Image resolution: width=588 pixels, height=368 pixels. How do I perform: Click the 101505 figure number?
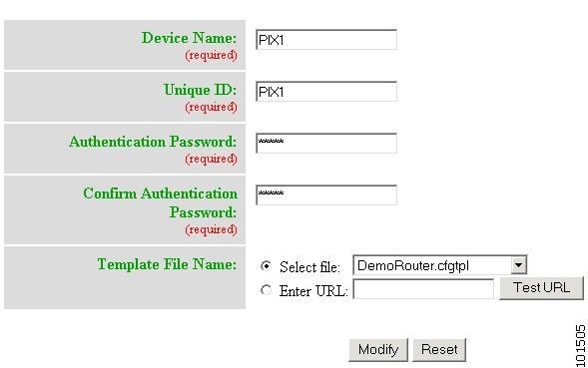tap(580, 346)
